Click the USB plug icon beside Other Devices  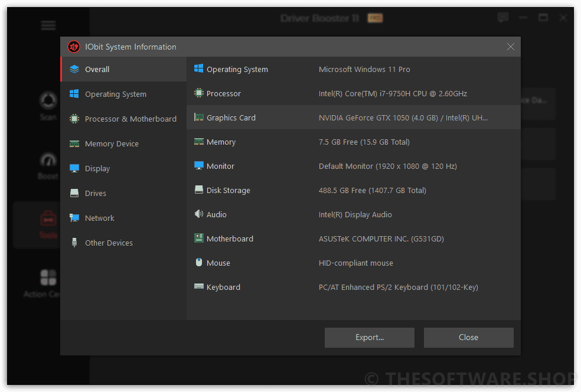[74, 243]
